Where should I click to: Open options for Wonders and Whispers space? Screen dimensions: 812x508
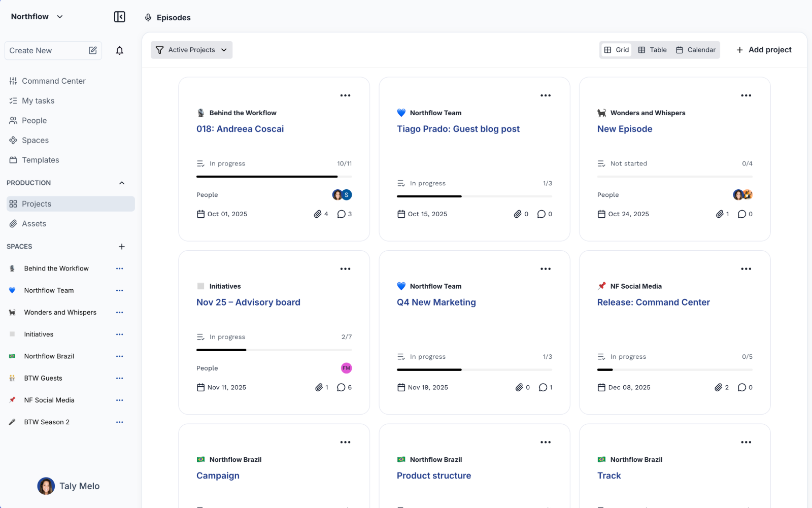pos(120,313)
